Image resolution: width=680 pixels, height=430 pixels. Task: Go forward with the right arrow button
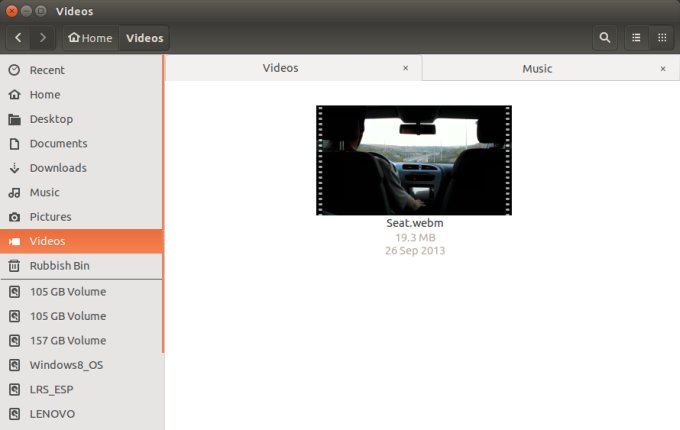click(42, 38)
